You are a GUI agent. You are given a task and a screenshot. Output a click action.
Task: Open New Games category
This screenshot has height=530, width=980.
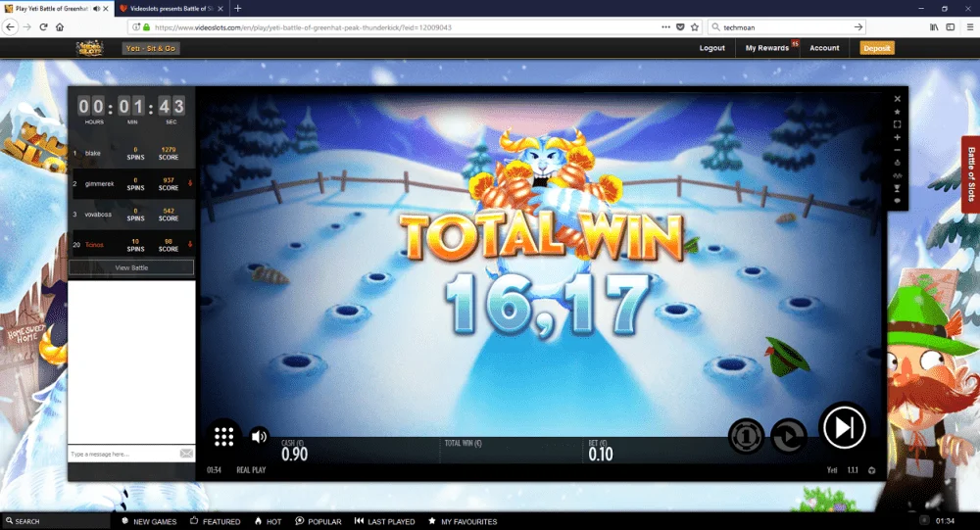pyautogui.click(x=149, y=521)
